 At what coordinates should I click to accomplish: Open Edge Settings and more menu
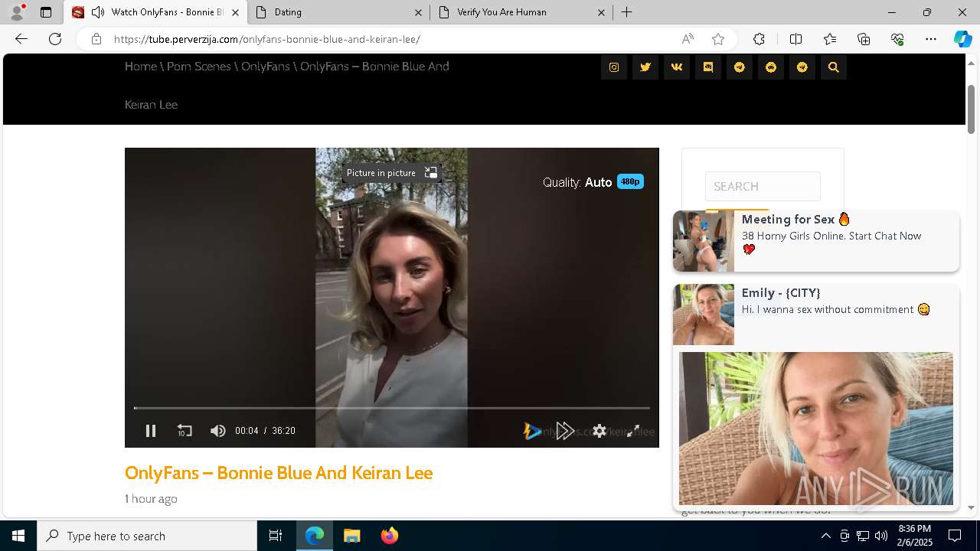[x=931, y=39]
